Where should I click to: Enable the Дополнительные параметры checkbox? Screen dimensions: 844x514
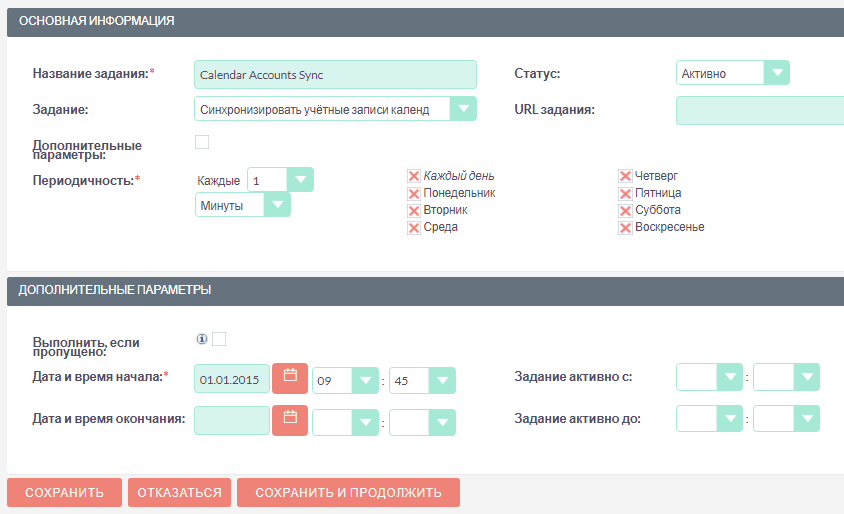click(x=202, y=142)
